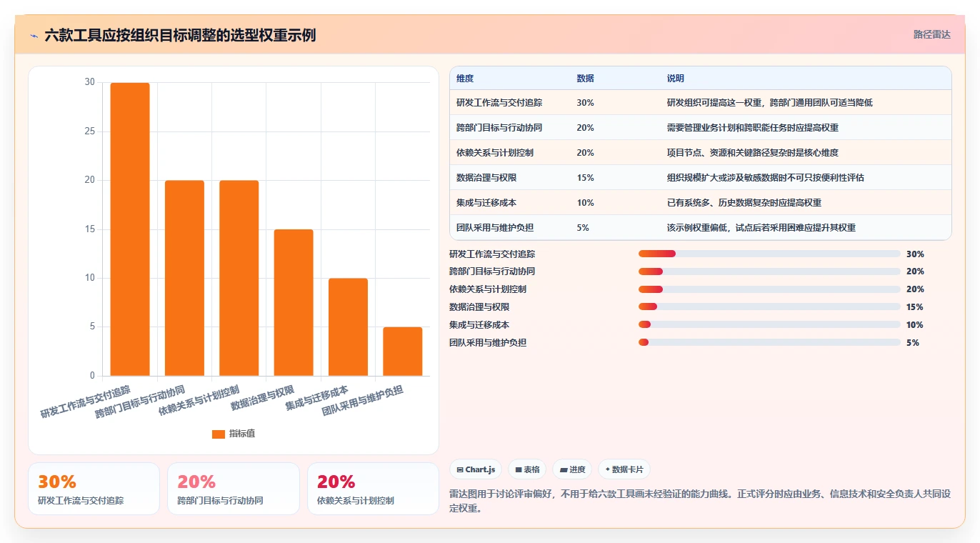The height and width of the screenshot is (543, 980).
Task: Click the 跨部门目标与行动协同 progress bar
Action: click(x=769, y=271)
